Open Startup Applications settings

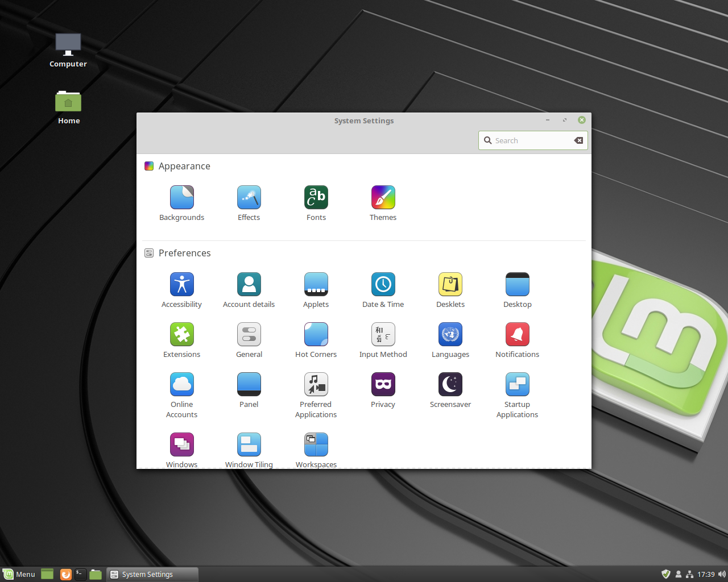(x=518, y=396)
